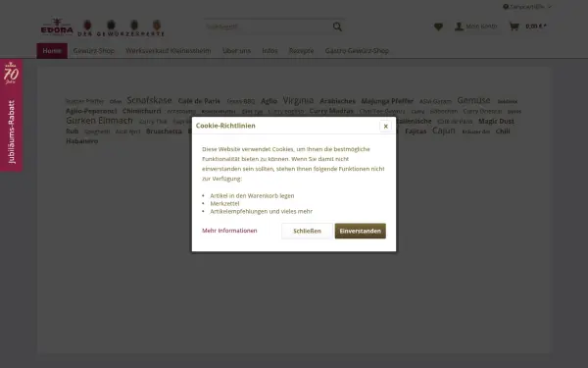Click the Schafskäse tag
This screenshot has height=368, width=588.
[149, 100]
